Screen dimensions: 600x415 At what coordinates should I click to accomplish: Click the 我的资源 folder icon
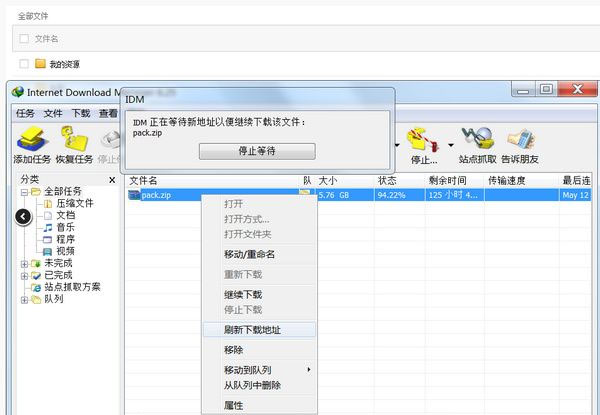coord(40,63)
